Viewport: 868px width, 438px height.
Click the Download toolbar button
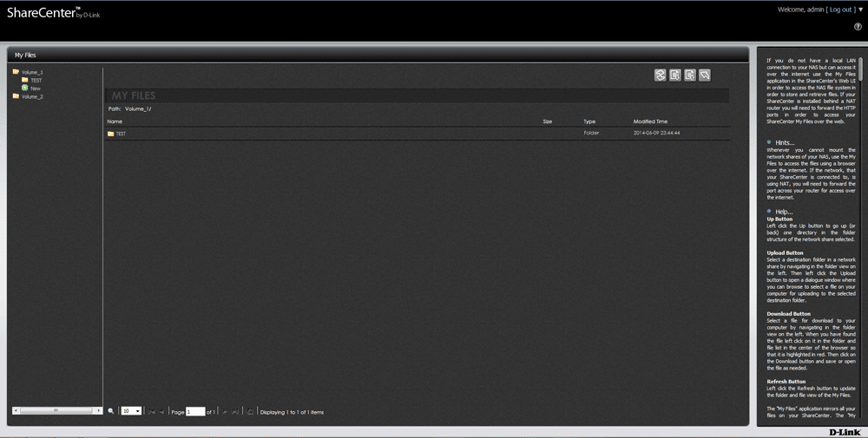click(690, 75)
